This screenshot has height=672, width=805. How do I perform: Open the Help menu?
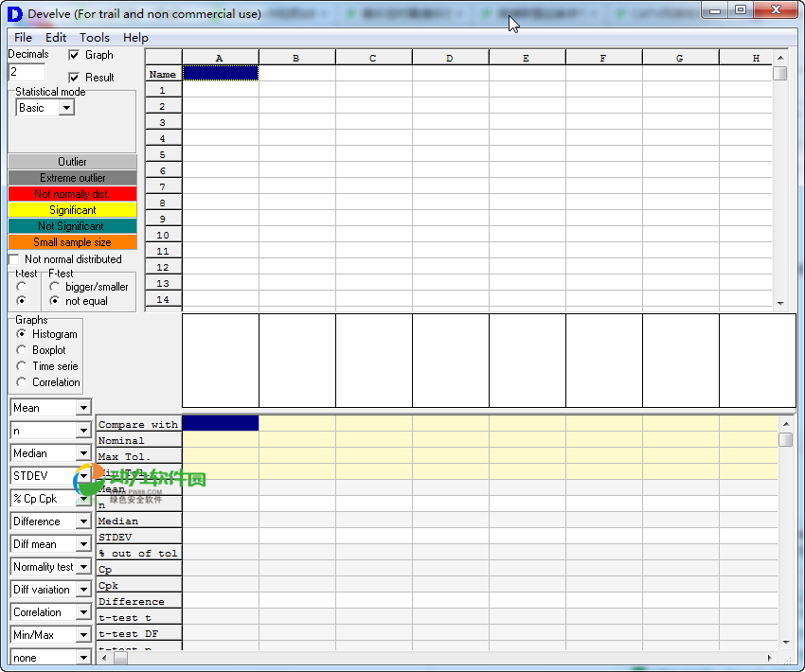coord(135,38)
